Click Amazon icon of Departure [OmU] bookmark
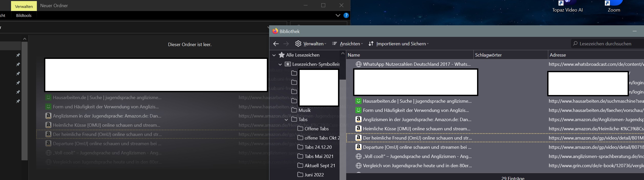Image resolution: width=644 pixels, height=180 pixels. pos(358,147)
